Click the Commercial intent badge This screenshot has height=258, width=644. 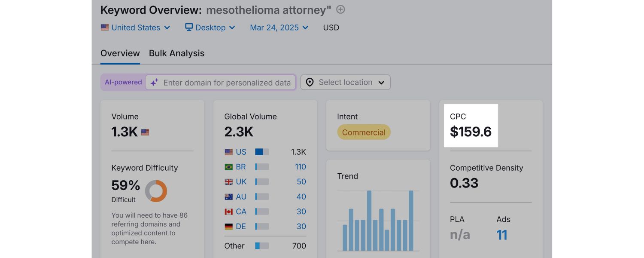(364, 132)
